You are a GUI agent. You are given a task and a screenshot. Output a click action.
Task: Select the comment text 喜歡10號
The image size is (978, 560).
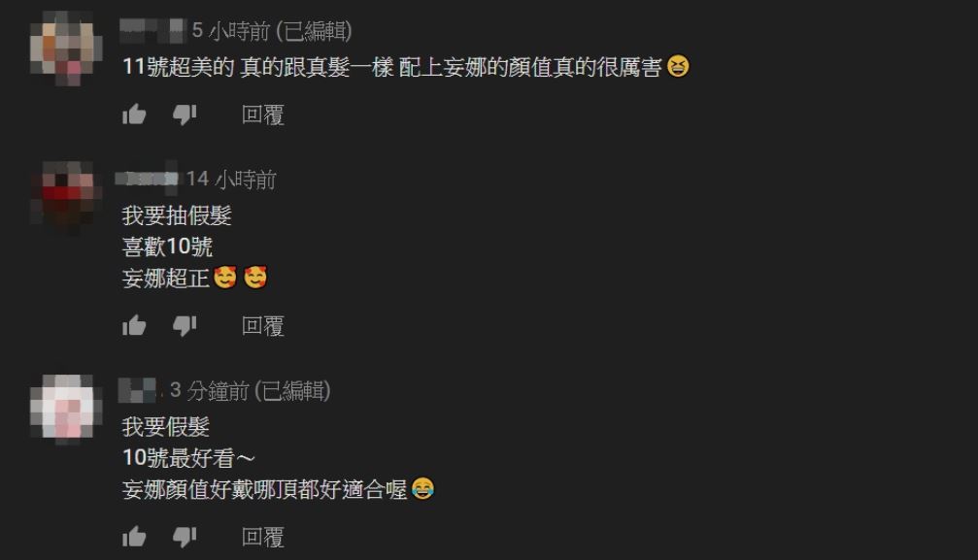pos(167,247)
